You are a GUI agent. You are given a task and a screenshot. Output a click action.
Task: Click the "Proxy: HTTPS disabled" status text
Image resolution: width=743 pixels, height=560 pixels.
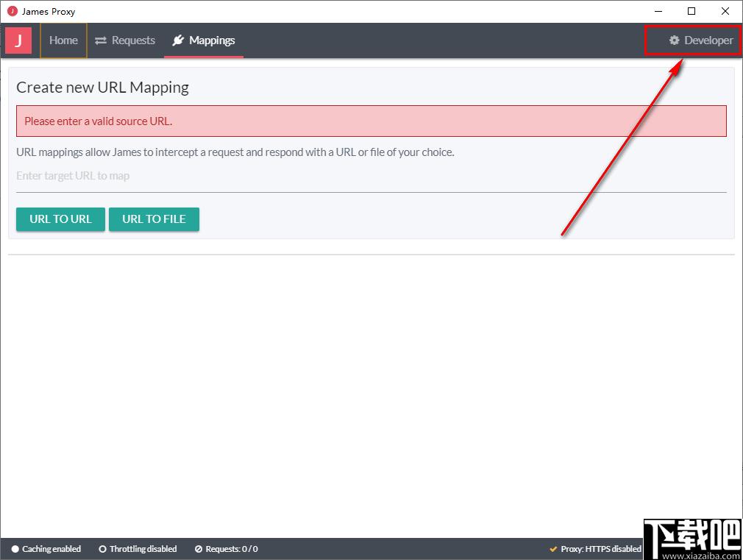coord(600,549)
